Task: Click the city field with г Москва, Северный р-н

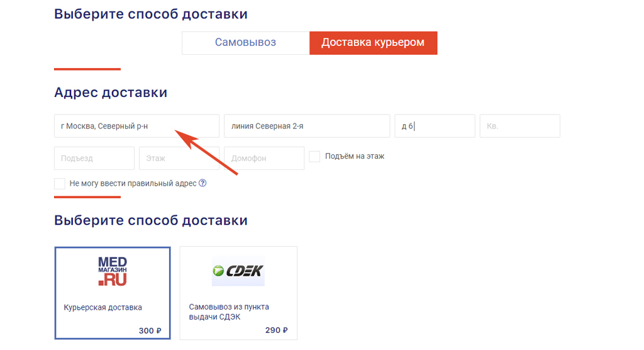Action: pyautogui.click(x=136, y=126)
